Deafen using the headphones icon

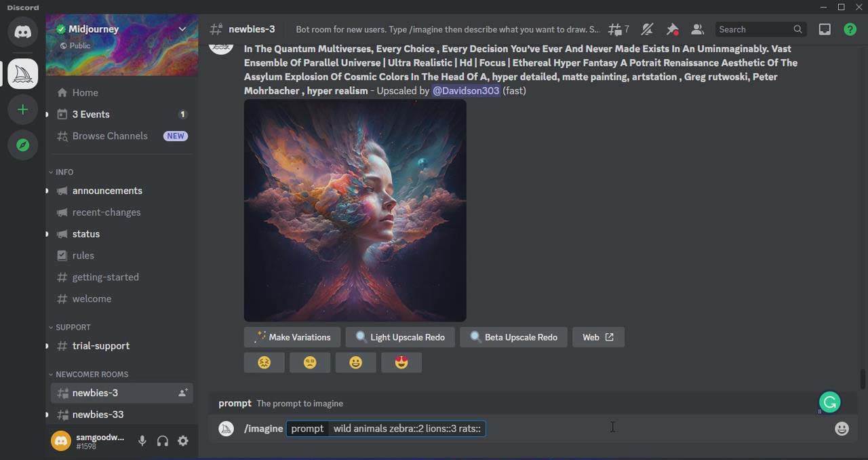[163, 440]
